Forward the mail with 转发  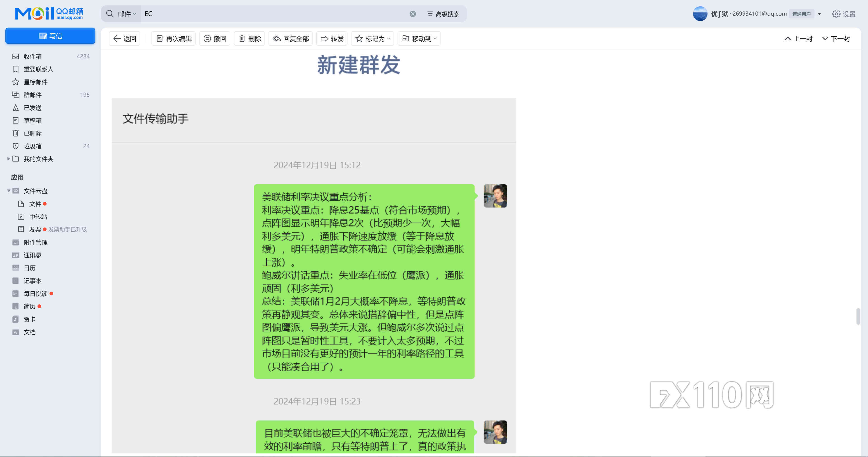[x=332, y=39]
